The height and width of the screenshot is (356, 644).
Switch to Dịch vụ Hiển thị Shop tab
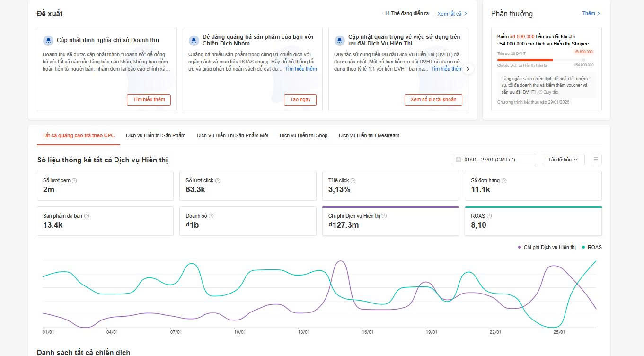303,135
